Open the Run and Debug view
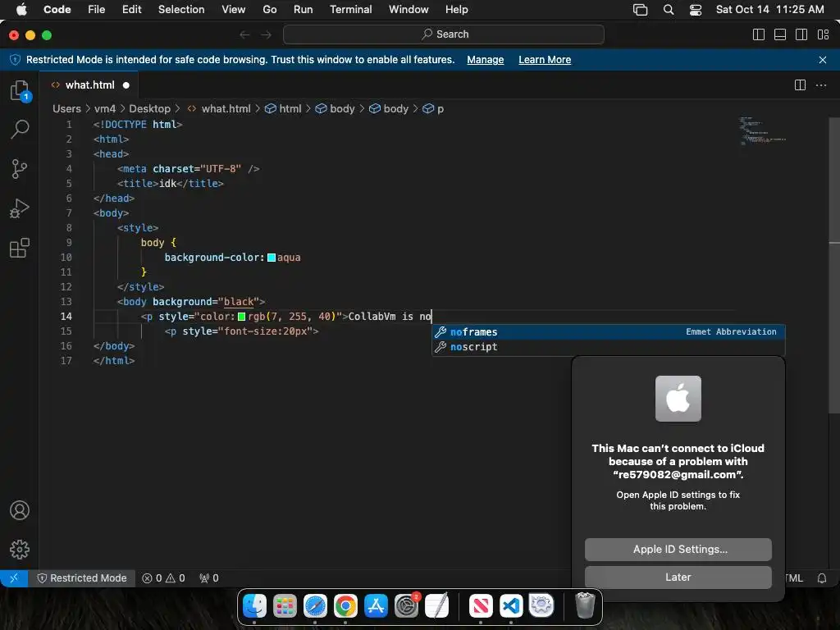Screen dimensions: 840x630 (20, 208)
